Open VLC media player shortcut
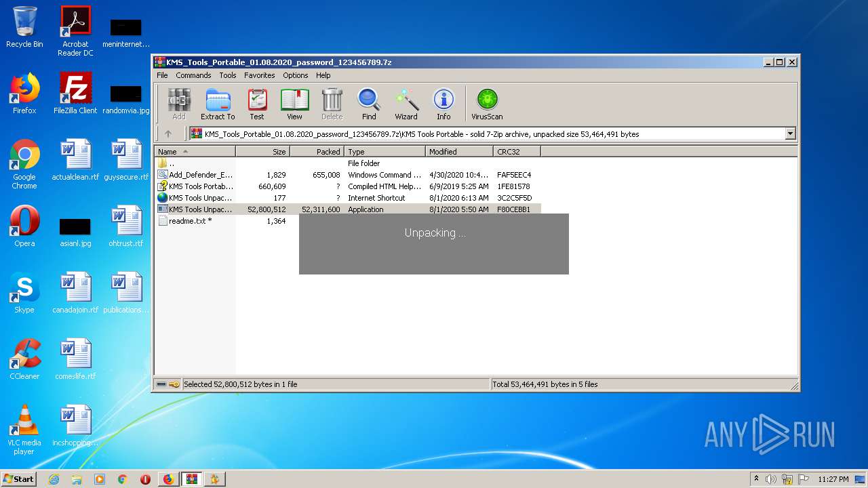Screen dimensions: 868x488 pyautogui.click(x=24, y=430)
